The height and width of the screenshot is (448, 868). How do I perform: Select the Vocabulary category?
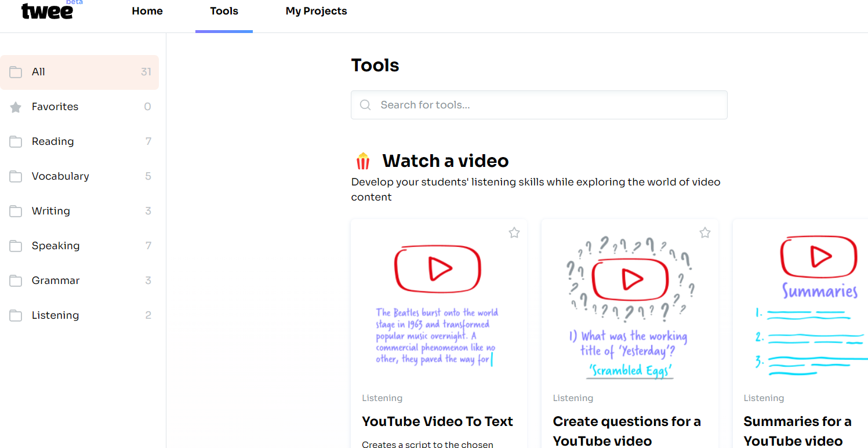point(79,176)
